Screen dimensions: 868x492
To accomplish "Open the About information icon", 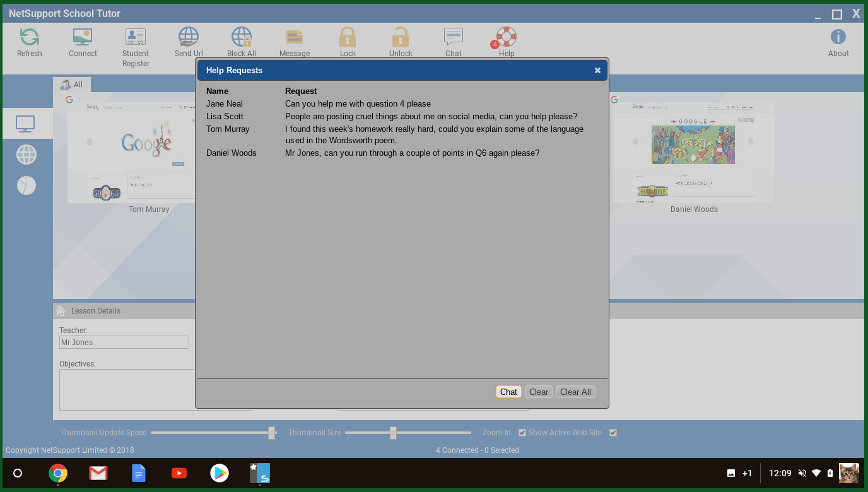I will (x=838, y=37).
